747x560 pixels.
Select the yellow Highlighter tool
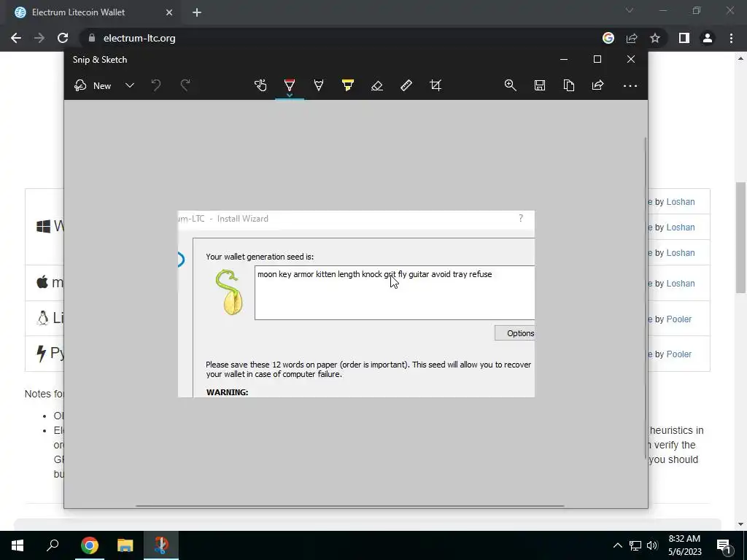click(x=348, y=86)
